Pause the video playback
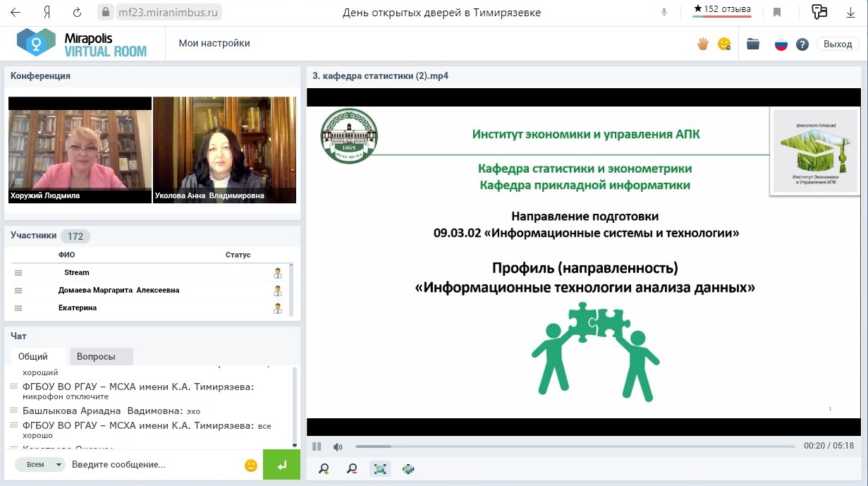The width and height of the screenshot is (868, 486). (x=317, y=446)
